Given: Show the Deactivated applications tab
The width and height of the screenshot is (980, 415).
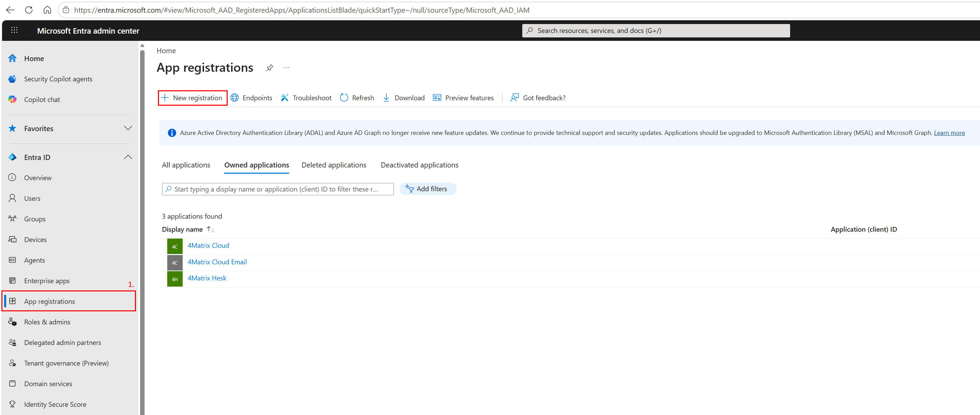Looking at the screenshot, I should (420, 165).
